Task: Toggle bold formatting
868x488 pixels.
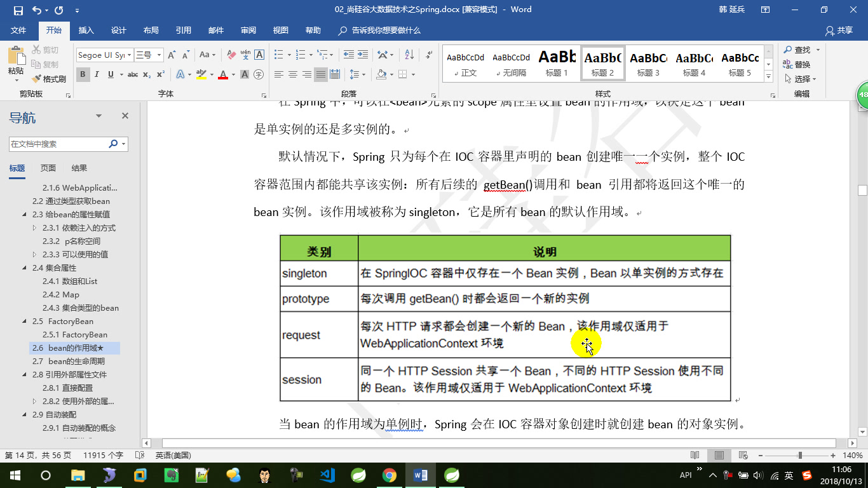Action: coord(83,74)
